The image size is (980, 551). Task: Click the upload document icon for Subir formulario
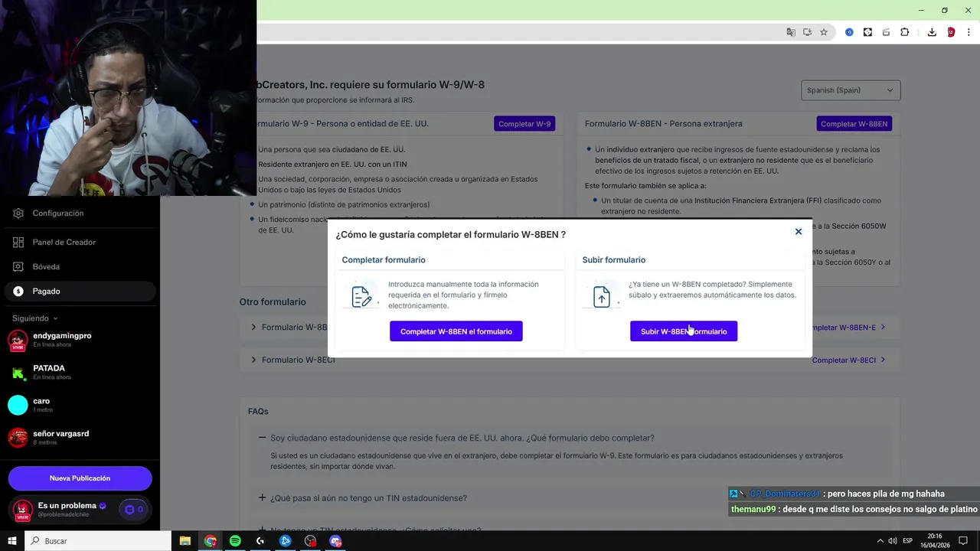click(602, 295)
